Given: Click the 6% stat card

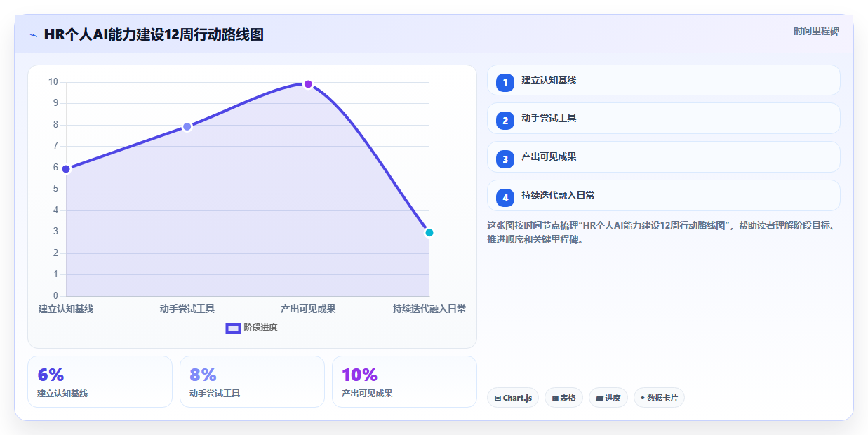Looking at the screenshot, I should click(100, 382).
